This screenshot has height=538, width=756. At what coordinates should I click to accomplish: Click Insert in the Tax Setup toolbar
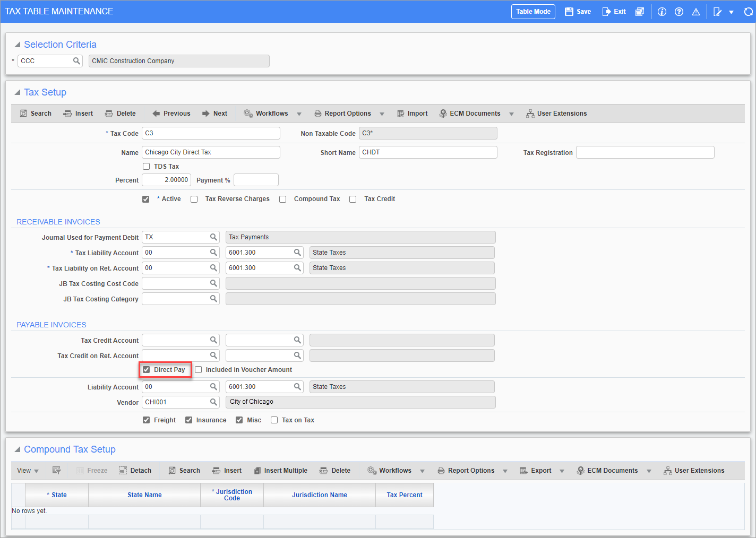pyautogui.click(x=78, y=114)
